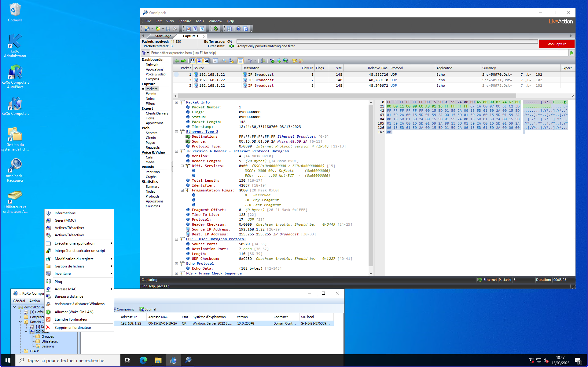Select packet 2 row in the packet list
This screenshot has height=367, width=588.
point(373,80)
